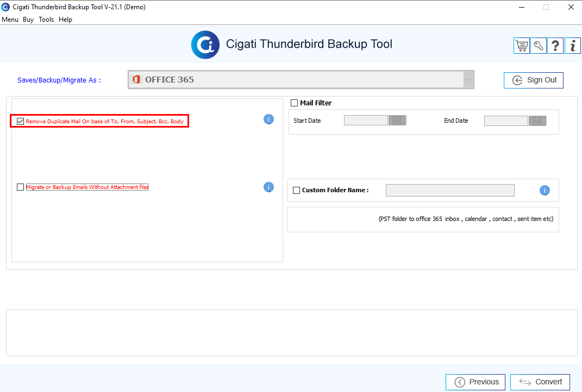This screenshot has width=582, height=392.
Task: Show info for Custom Folder Name
Action: pos(545,190)
